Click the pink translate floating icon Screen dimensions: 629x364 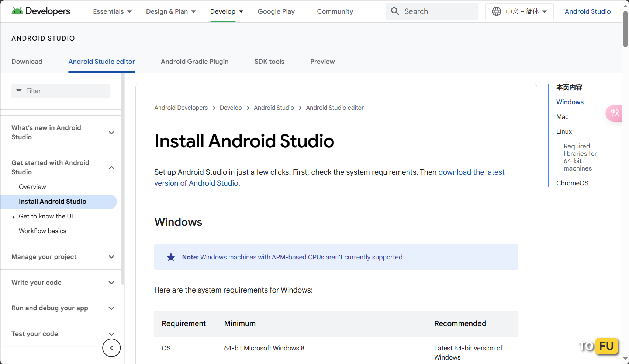tap(615, 113)
